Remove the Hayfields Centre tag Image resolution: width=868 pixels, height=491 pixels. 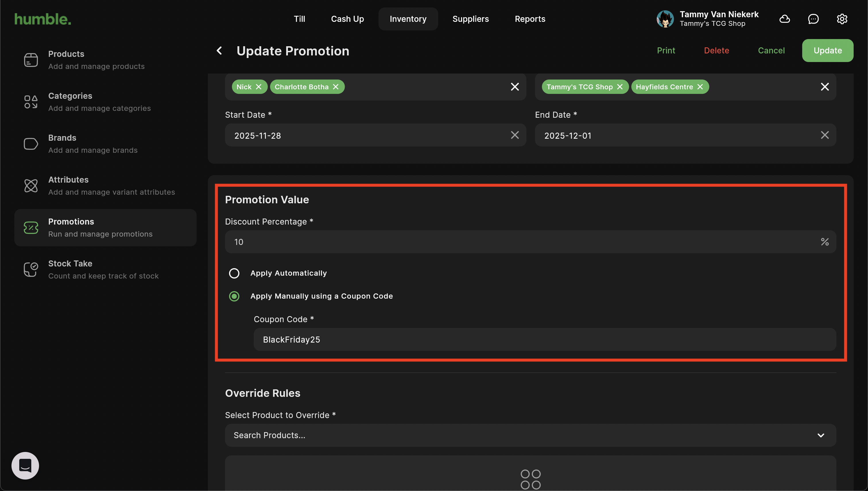[700, 87]
